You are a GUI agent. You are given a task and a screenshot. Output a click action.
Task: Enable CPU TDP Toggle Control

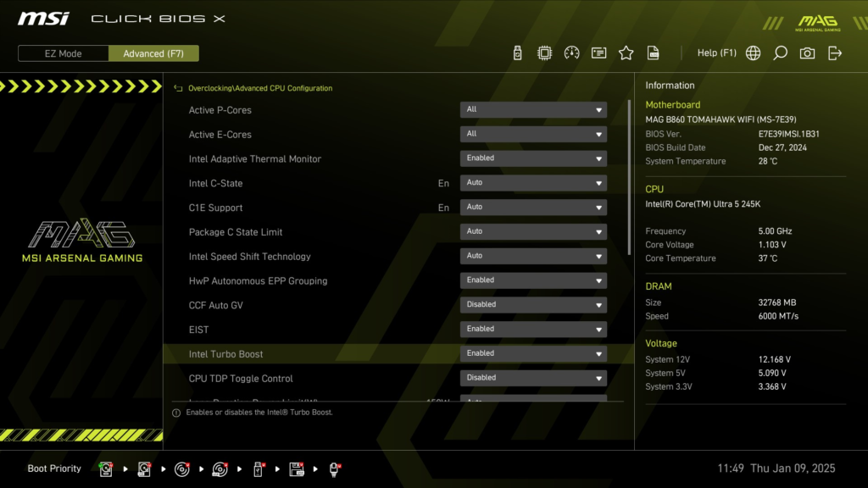(532, 378)
